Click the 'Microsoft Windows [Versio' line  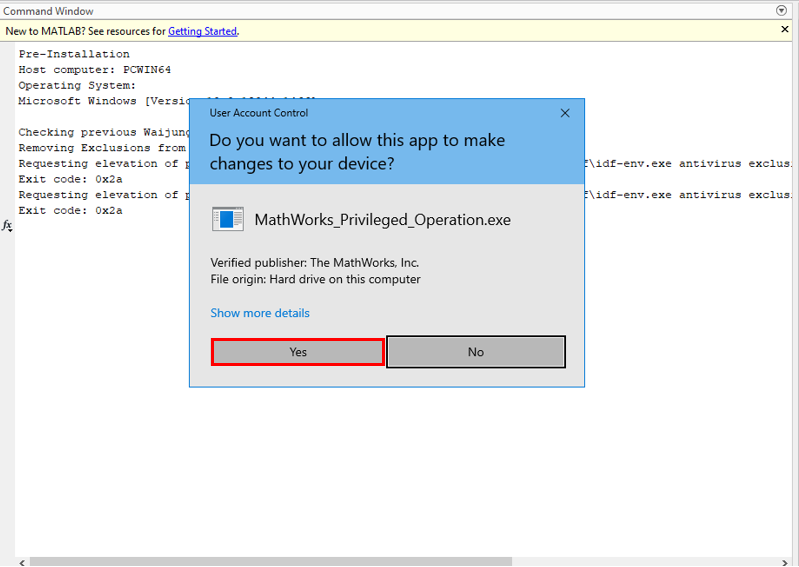click(103, 101)
